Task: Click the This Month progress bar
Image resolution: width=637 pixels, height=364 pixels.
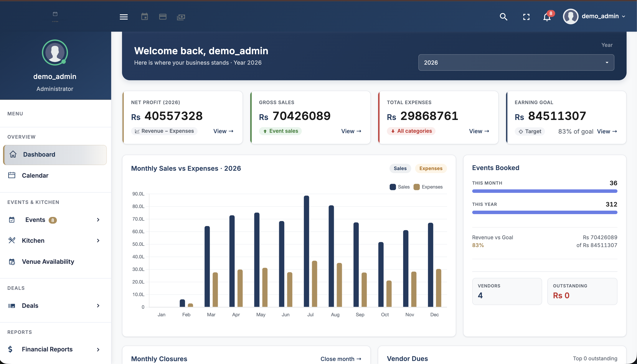Action: 545,191
